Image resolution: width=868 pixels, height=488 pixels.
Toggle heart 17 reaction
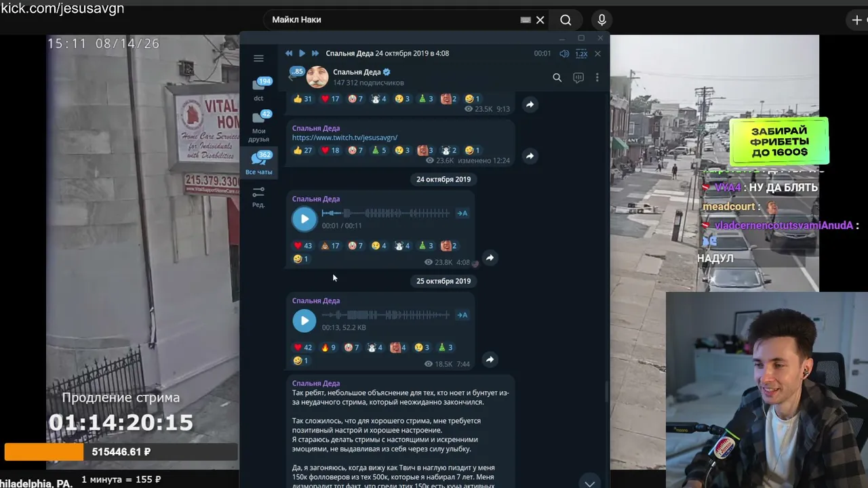pyautogui.click(x=330, y=99)
